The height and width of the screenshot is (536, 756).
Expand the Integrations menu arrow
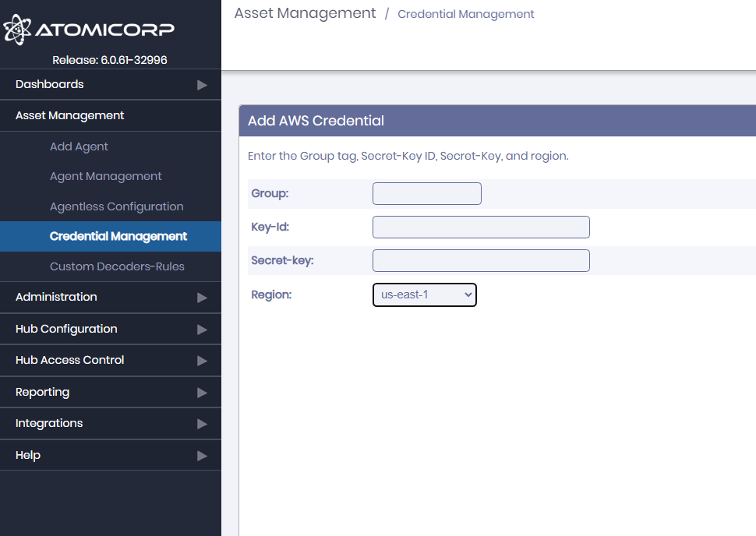(202, 424)
